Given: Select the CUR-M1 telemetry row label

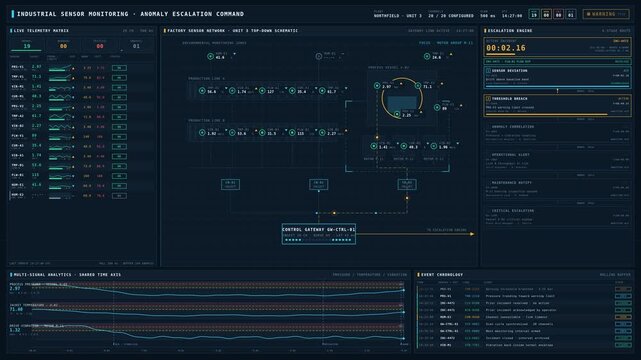Looking at the screenshot, I should [x=18, y=97].
